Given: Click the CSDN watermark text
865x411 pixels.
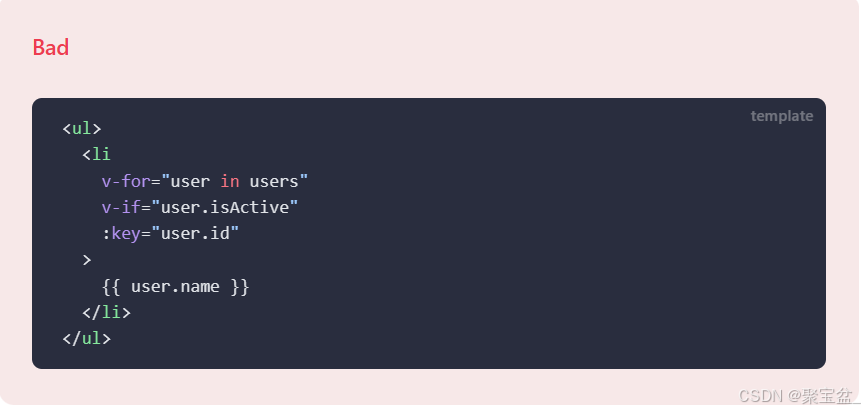Looking at the screenshot, I should point(752,396).
